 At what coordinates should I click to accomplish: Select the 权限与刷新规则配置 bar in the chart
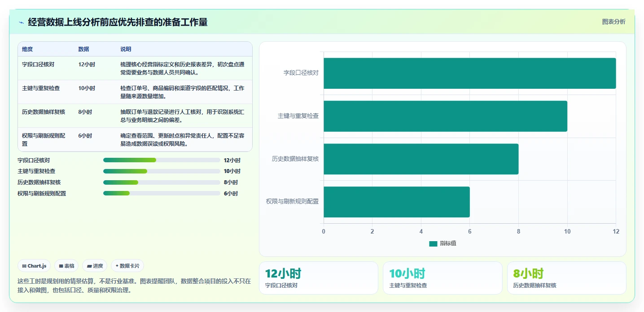[x=397, y=202]
